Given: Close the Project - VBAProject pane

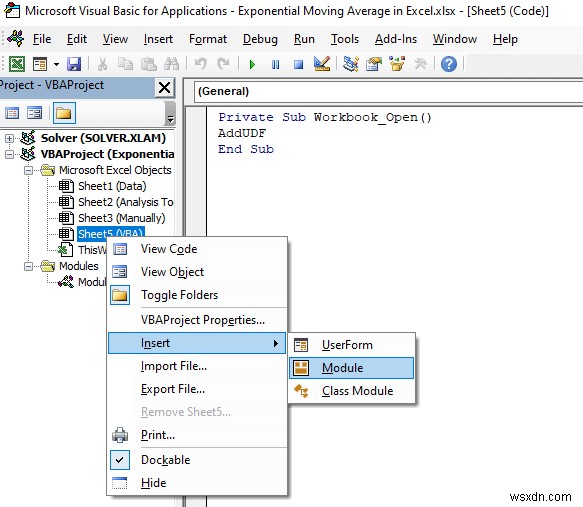Looking at the screenshot, I should click(x=164, y=88).
